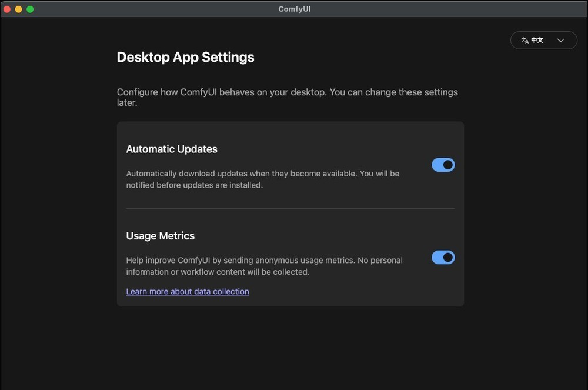Open Learn more about data collection link
Screen dimensions: 588x390
pyautogui.click(x=188, y=292)
